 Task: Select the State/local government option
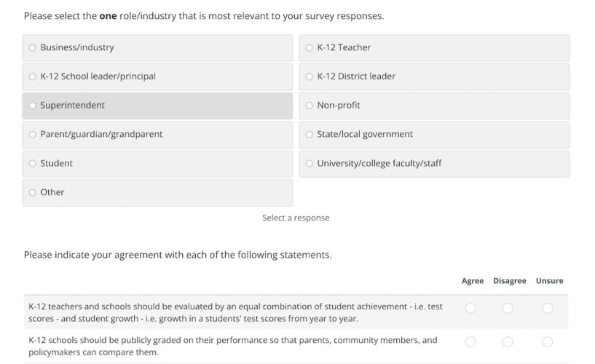[309, 135]
